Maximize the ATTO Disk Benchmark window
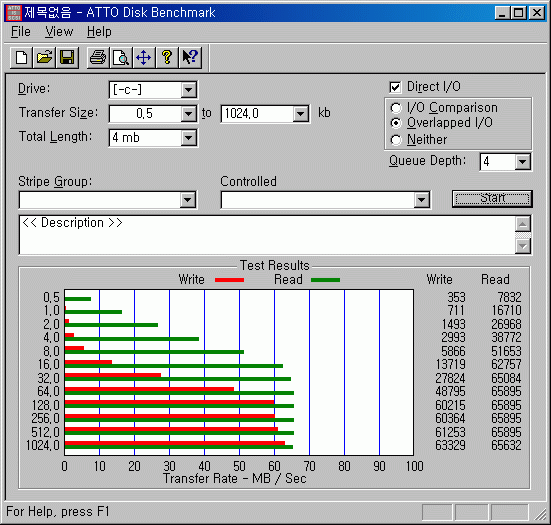The image size is (551, 525). pos(519,13)
